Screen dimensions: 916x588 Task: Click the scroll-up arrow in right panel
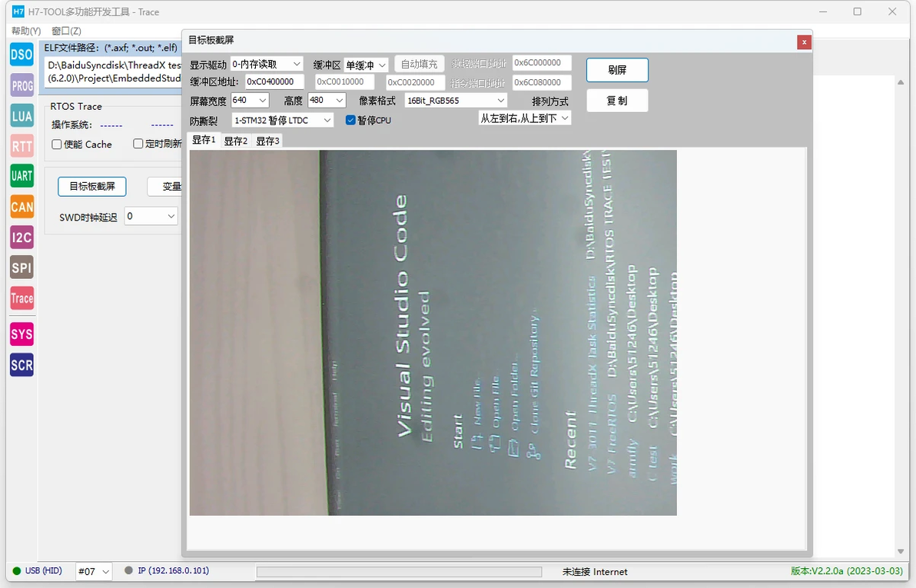coord(900,82)
